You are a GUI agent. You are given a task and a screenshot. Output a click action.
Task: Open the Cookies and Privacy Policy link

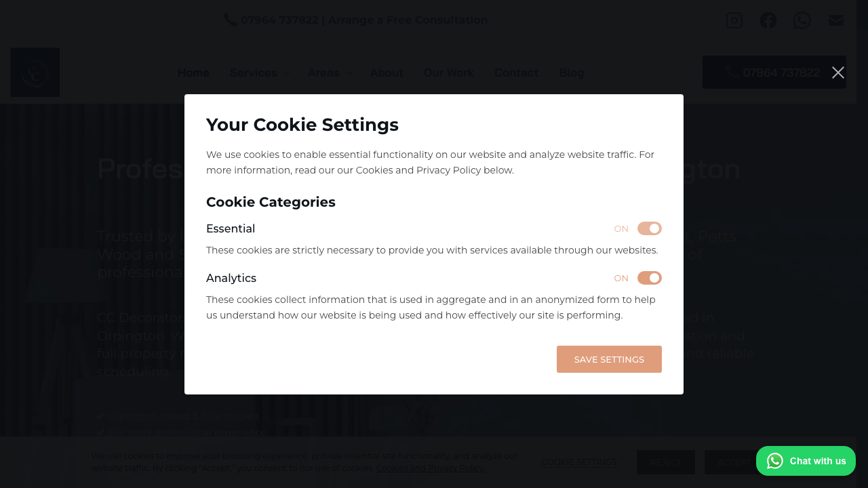click(431, 468)
